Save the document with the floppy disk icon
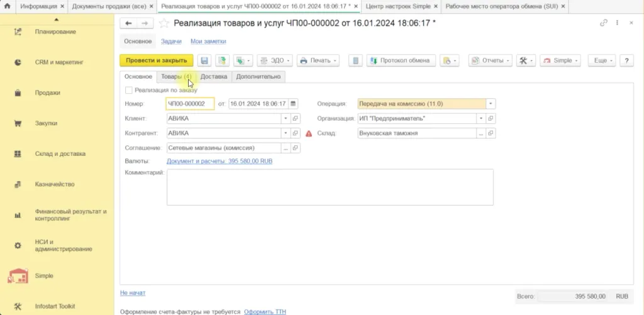This screenshot has height=315, width=644. coord(204,60)
